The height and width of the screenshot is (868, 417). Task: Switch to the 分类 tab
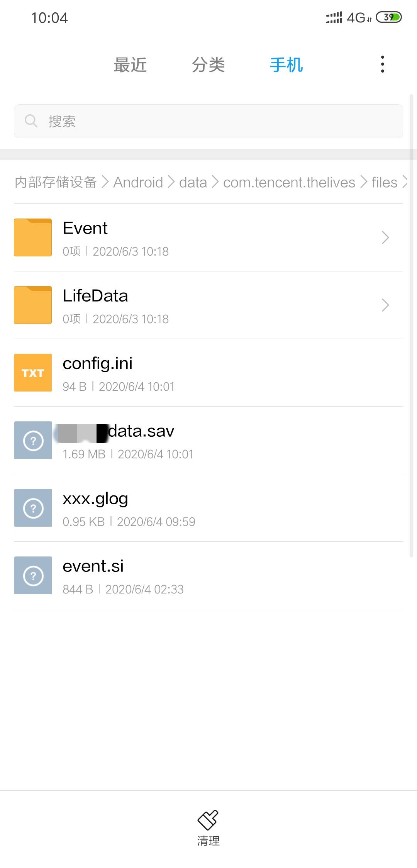[208, 65]
